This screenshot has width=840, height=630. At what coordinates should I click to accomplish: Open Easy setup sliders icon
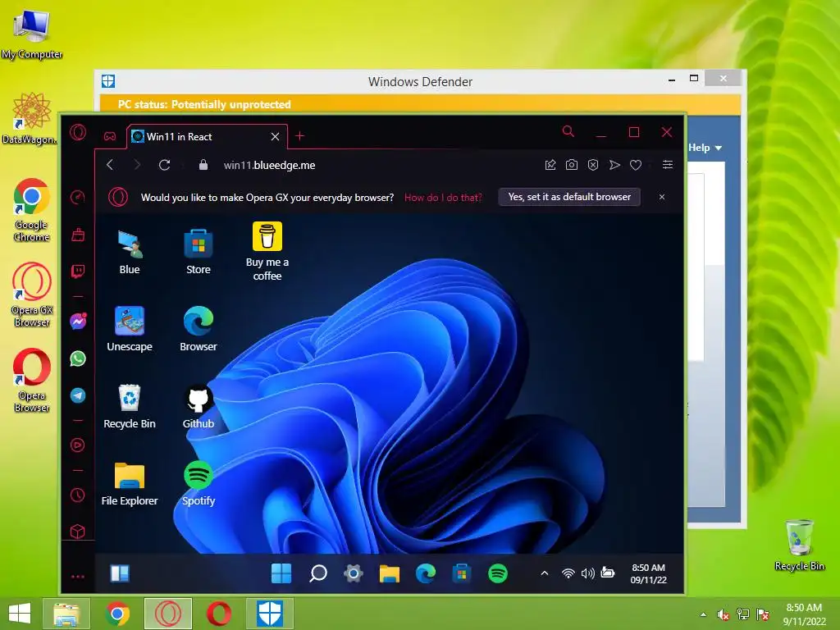(668, 165)
